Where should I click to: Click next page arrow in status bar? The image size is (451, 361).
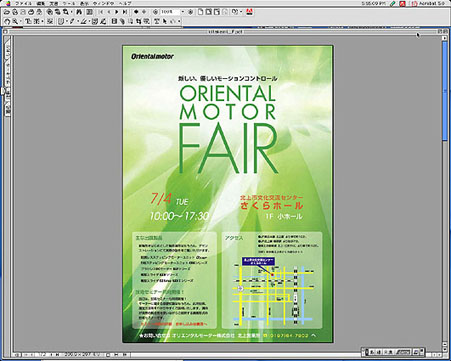click(x=51, y=355)
